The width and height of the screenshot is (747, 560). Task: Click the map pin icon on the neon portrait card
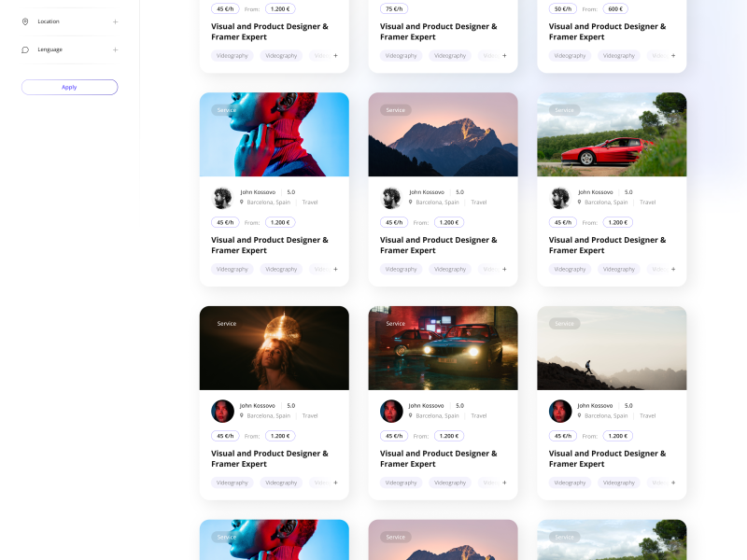click(x=242, y=202)
